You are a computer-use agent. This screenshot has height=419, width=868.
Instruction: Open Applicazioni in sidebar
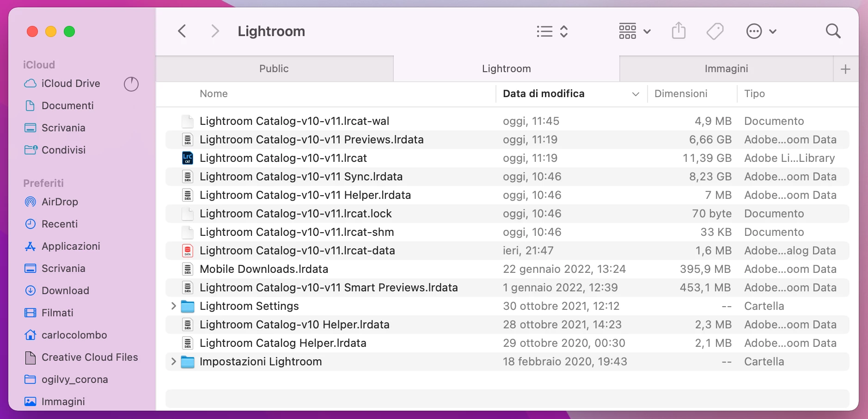point(71,246)
